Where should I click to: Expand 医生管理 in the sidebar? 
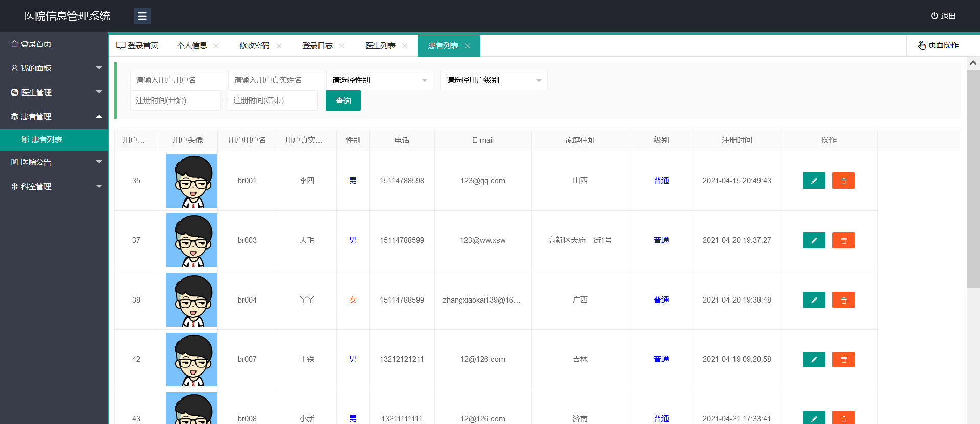(54, 92)
